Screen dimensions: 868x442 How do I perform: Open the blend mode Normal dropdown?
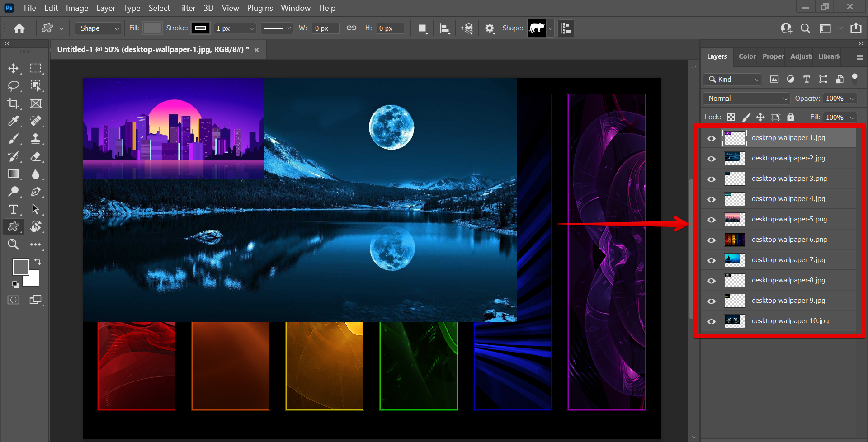point(746,99)
